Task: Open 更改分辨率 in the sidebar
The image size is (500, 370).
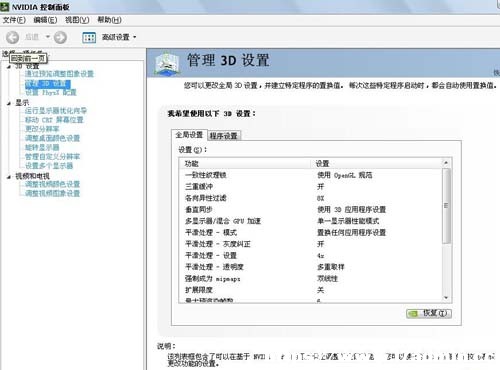Action: pyautogui.click(x=42, y=129)
